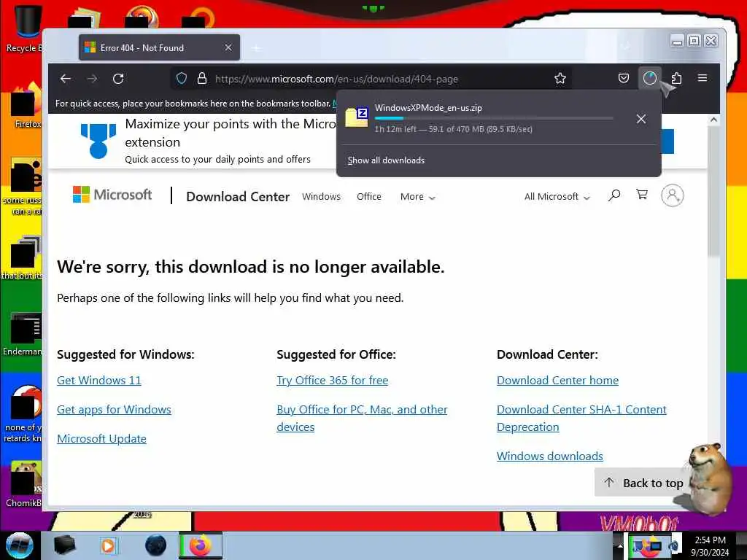Cancel the WindowsXPMode_en-us.zip download
Viewport: 747px width, 560px height.
pos(641,119)
